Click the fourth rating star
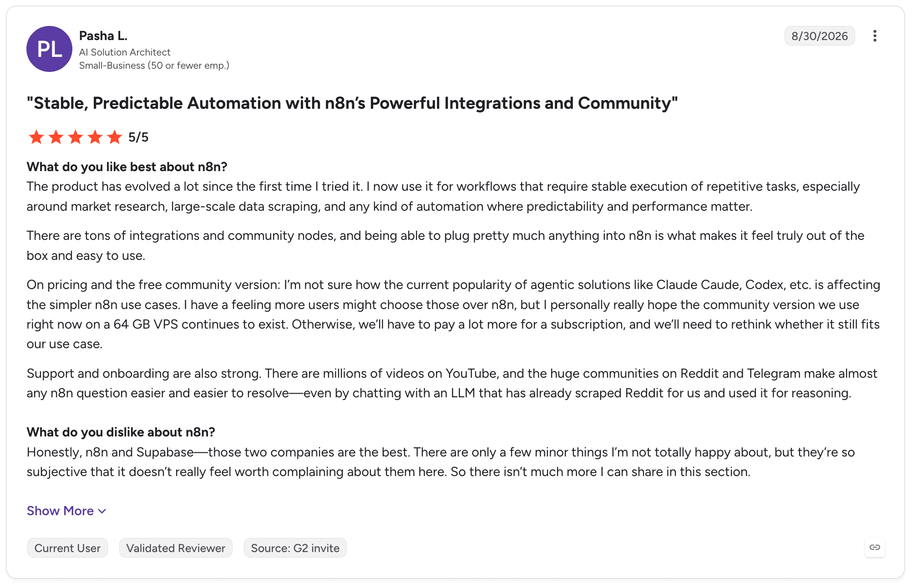The height and width of the screenshot is (588, 912). click(x=95, y=137)
